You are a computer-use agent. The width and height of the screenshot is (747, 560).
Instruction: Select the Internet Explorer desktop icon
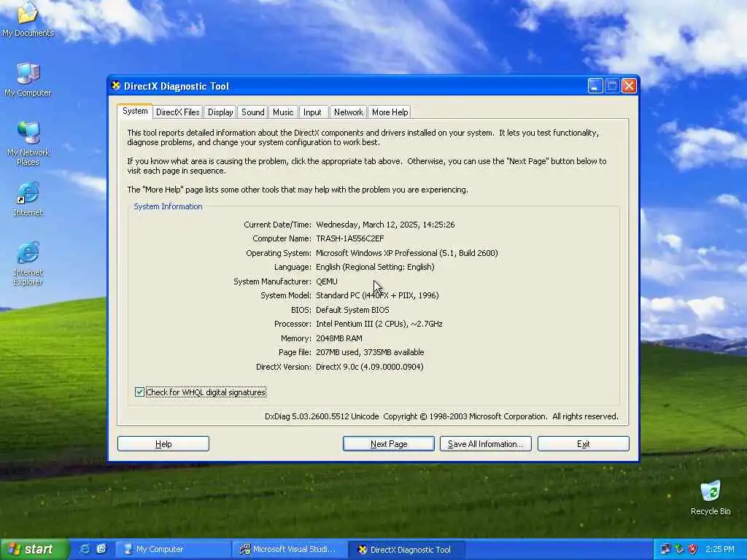point(28,263)
